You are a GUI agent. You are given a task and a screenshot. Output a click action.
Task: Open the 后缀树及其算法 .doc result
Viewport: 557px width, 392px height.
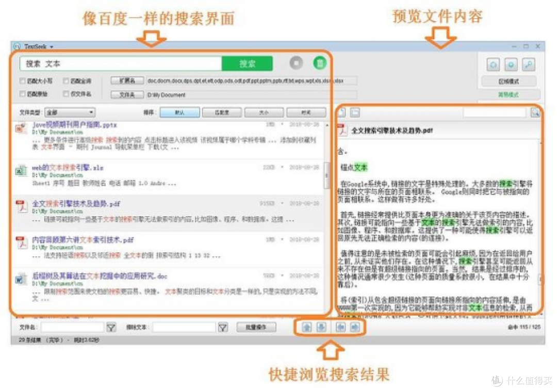point(100,276)
